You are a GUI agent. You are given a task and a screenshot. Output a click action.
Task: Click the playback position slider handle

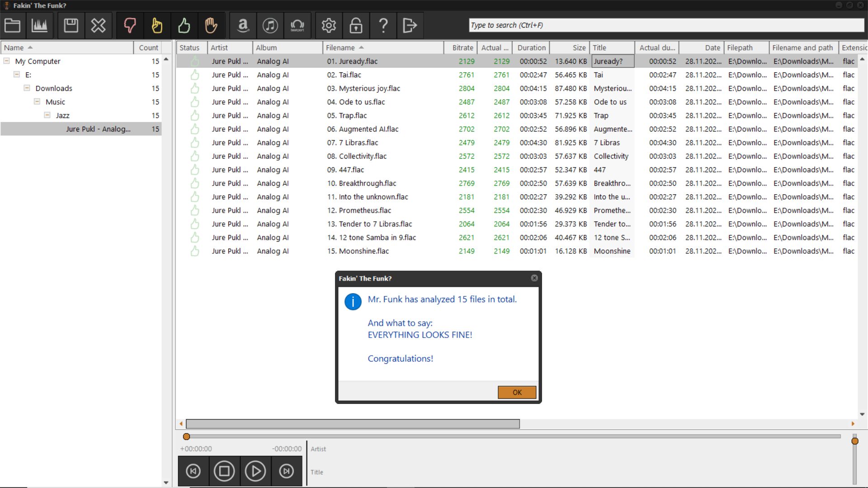186,436
